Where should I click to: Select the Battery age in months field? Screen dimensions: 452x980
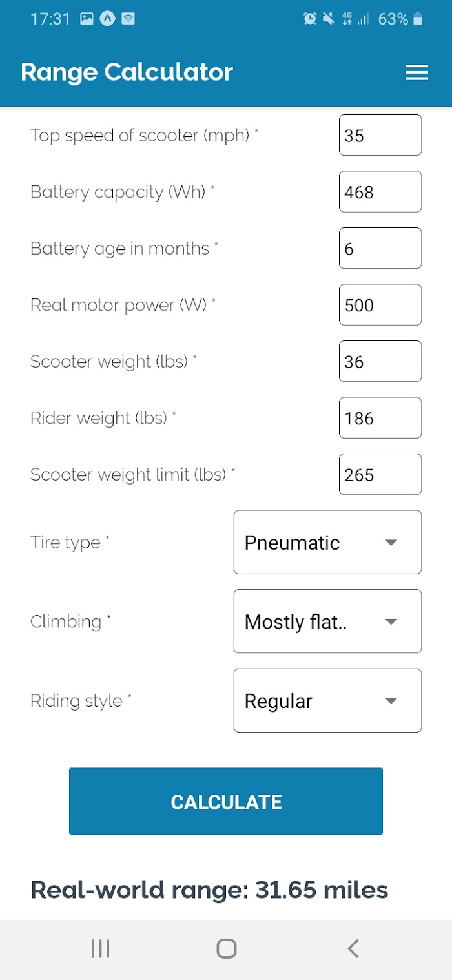[x=380, y=248]
